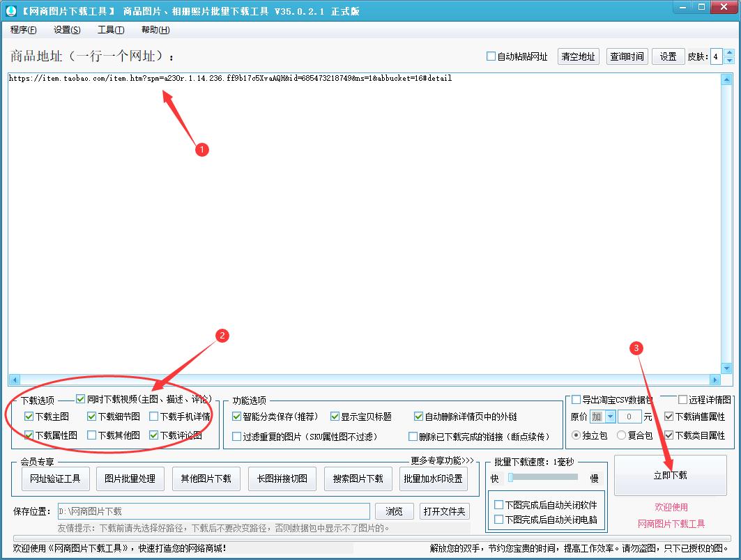
Task: Open 搜索图片下载 tool
Action: 358,479
